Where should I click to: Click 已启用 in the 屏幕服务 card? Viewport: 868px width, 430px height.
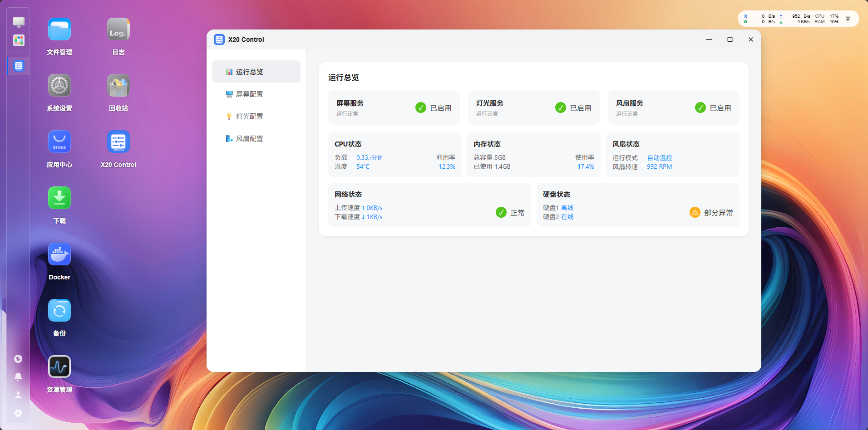coord(441,108)
